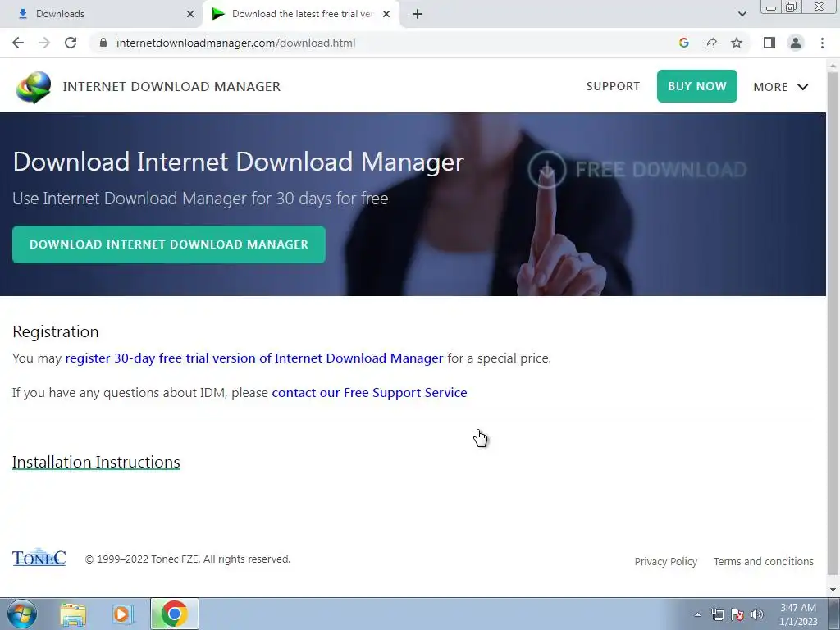This screenshot has height=630, width=840.
Task: Open the taskbar clock showing 3:47 AM
Action: [x=798, y=614]
